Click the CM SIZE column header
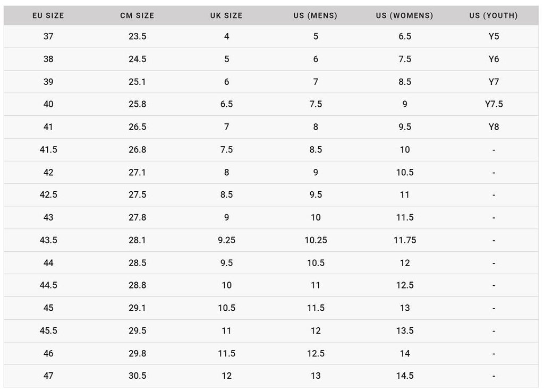The height and width of the screenshot is (392, 544). (x=138, y=15)
